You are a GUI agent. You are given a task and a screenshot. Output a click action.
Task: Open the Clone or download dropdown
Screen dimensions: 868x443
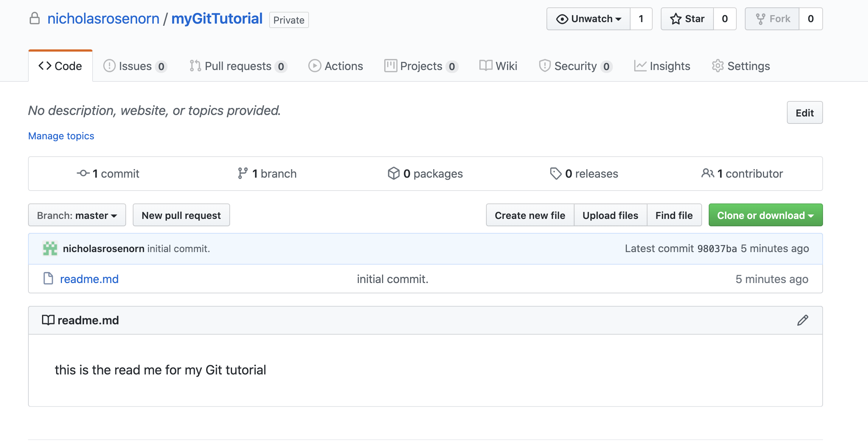(765, 215)
